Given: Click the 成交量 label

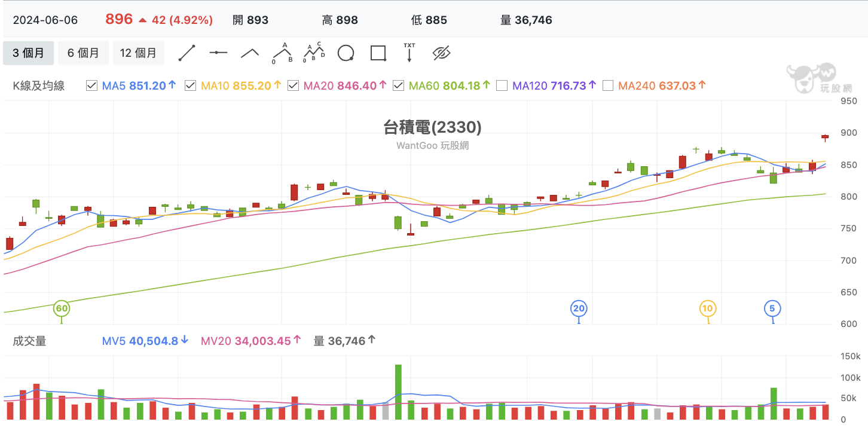Looking at the screenshot, I should click(29, 341).
